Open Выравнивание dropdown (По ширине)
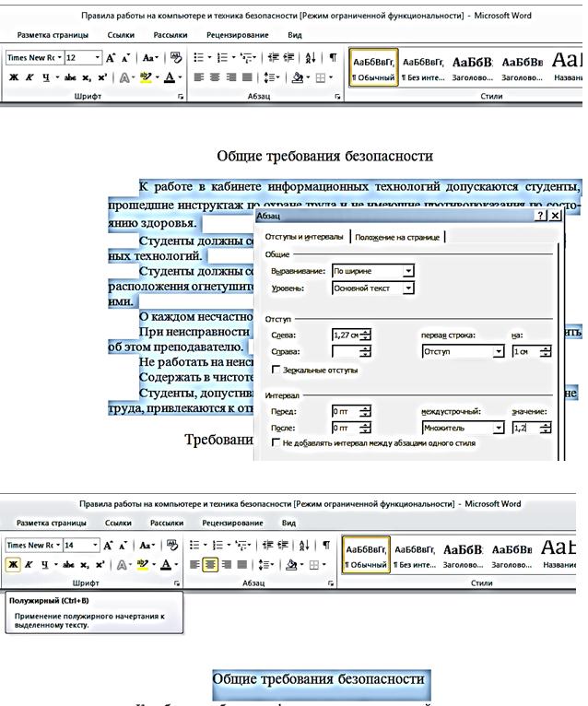The height and width of the screenshot is (706, 588). coord(408,271)
